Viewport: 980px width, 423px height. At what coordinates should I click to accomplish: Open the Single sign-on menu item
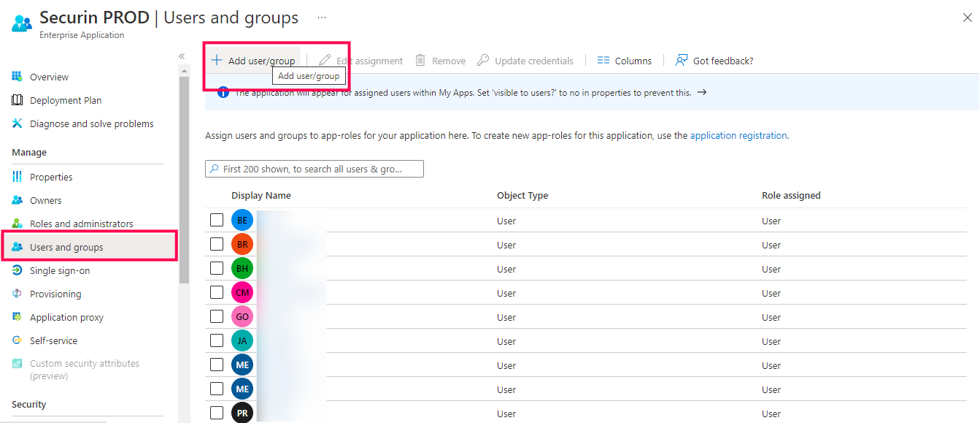60,270
